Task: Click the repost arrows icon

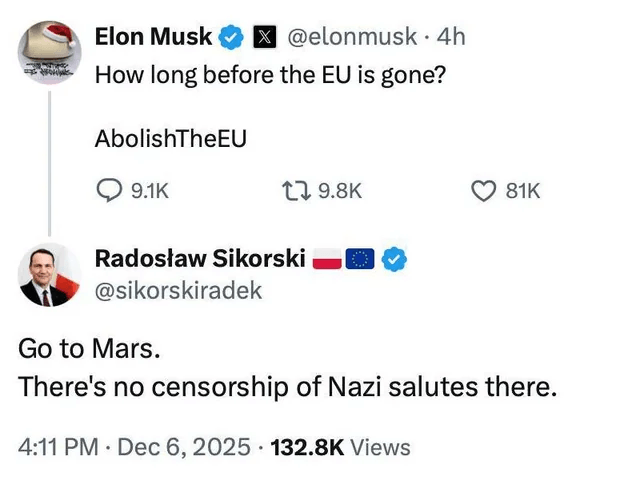Action: [x=297, y=190]
